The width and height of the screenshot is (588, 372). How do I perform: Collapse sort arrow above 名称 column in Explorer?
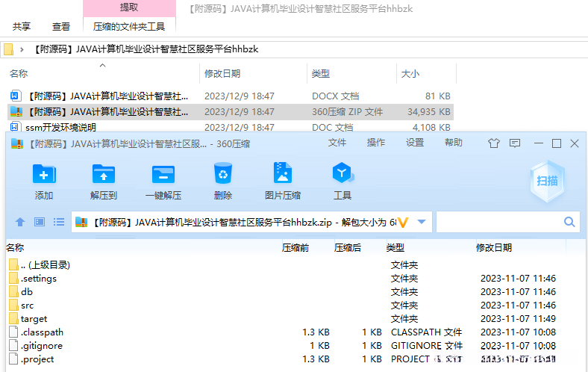tap(102, 65)
